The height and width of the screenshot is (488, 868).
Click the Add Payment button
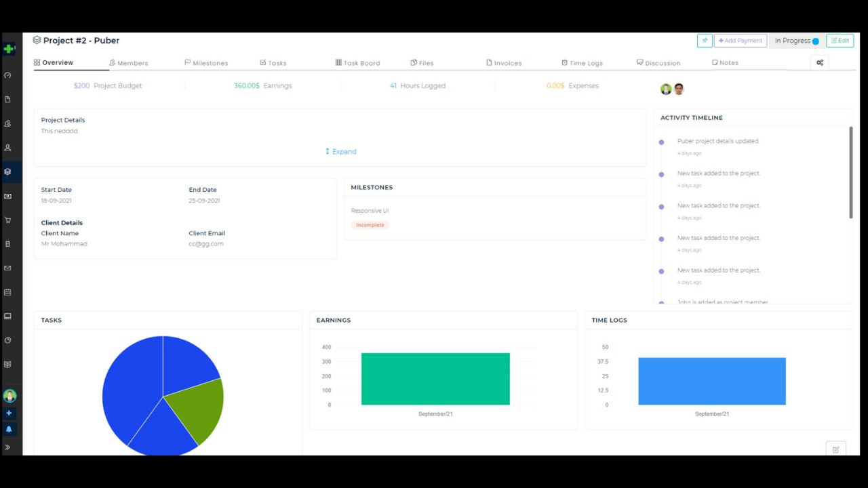741,41
